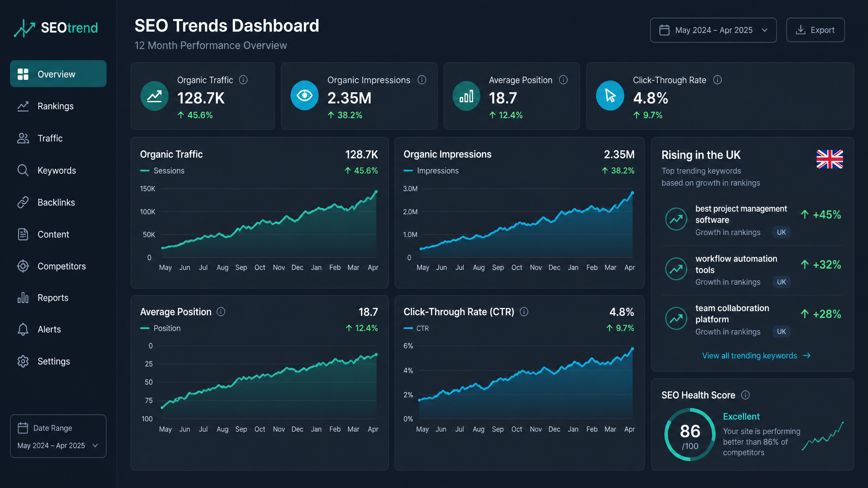
Task: Click the health score sparkline chart
Action: 823,436
